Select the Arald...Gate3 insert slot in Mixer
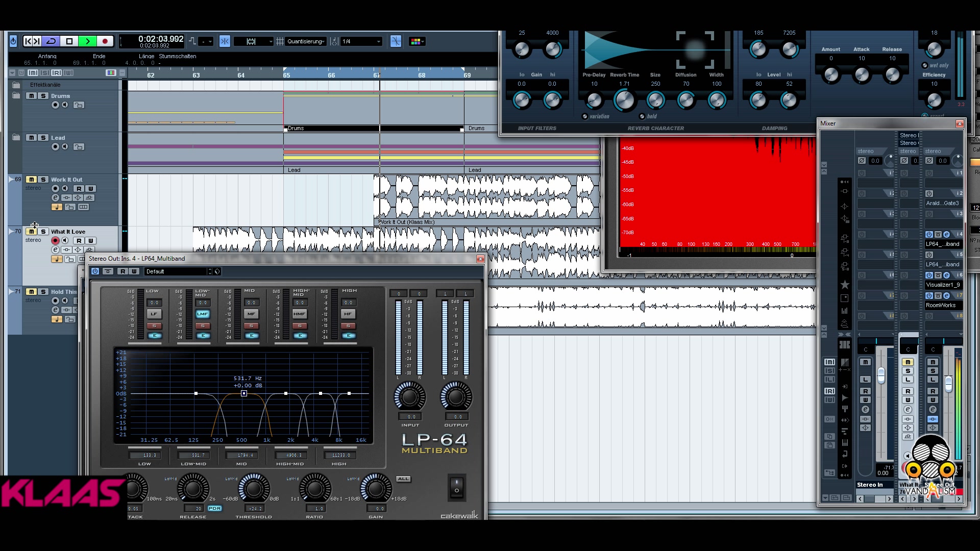 943,203
